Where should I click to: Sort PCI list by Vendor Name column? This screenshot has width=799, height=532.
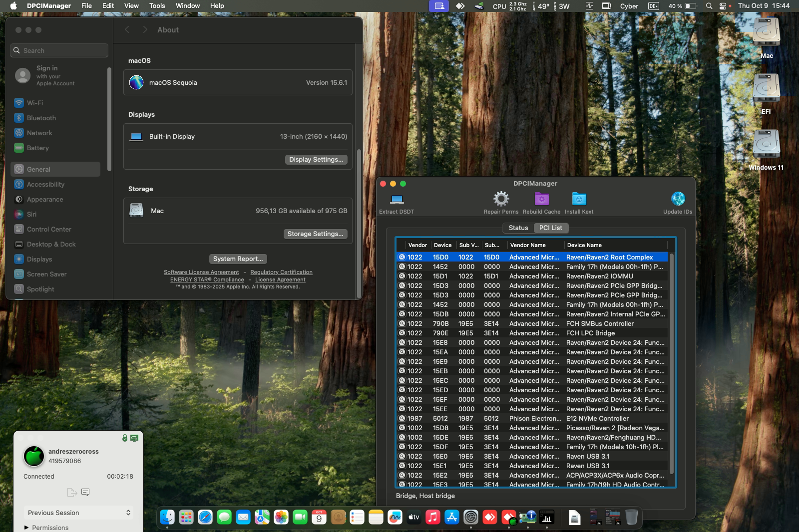tap(535, 245)
